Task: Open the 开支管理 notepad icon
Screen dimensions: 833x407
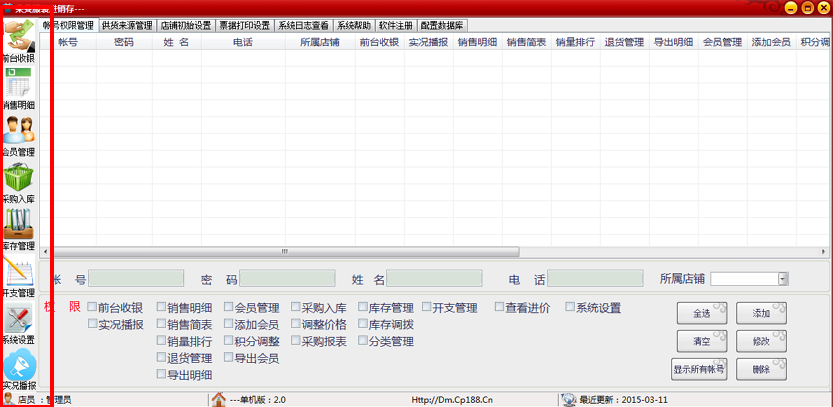Action: (19, 270)
